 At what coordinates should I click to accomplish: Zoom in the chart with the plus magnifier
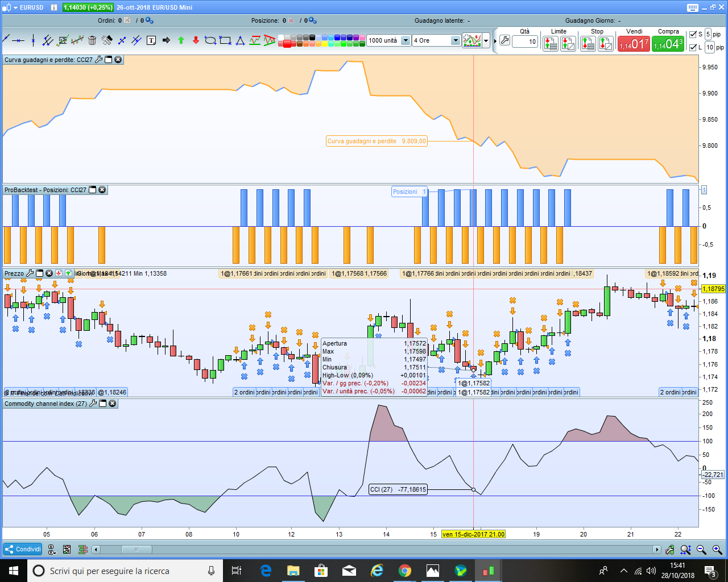(x=717, y=550)
